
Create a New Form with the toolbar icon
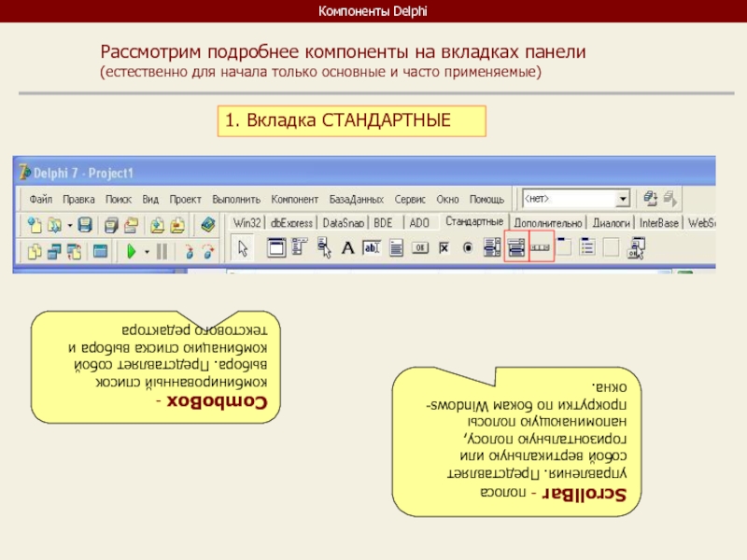tap(100, 251)
